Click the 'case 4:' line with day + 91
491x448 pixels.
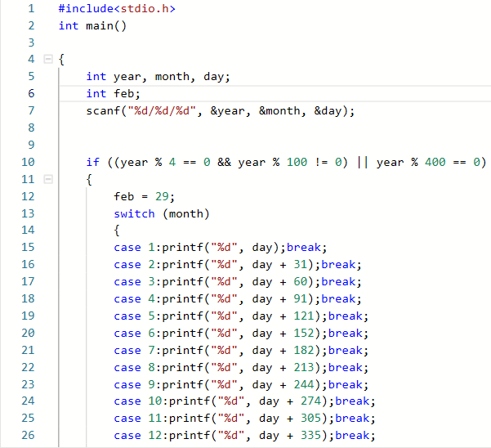point(238,299)
